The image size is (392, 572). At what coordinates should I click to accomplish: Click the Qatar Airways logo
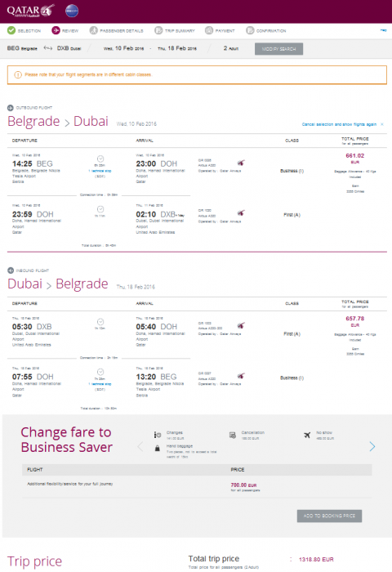click(31, 11)
